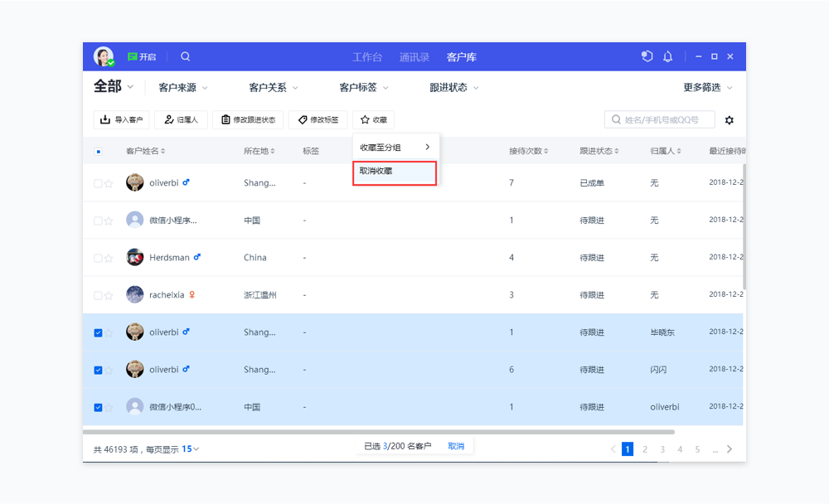The height and width of the screenshot is (504, 829).
Task: Star the oliverbi row owned by 毕晓东
Action: [109, 332]
